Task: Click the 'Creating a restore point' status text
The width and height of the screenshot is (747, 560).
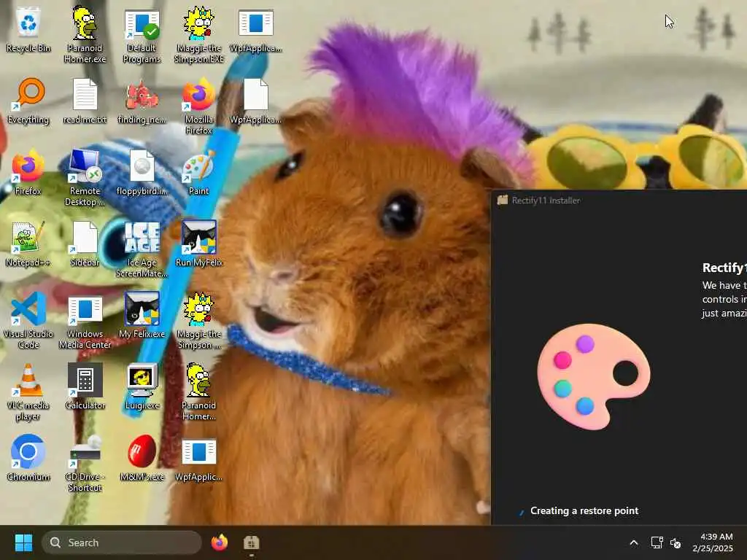Action: coord(584,511)
